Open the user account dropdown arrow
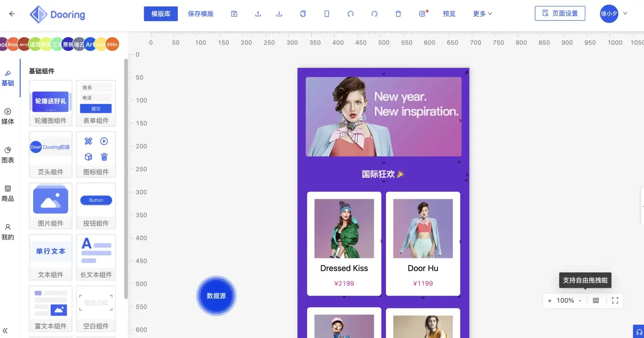Viewport: 644px width, 338px height. coord(625,13)
